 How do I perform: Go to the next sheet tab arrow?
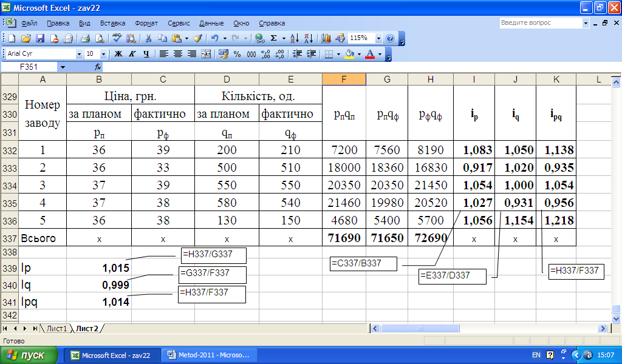(x=24, y=328)
